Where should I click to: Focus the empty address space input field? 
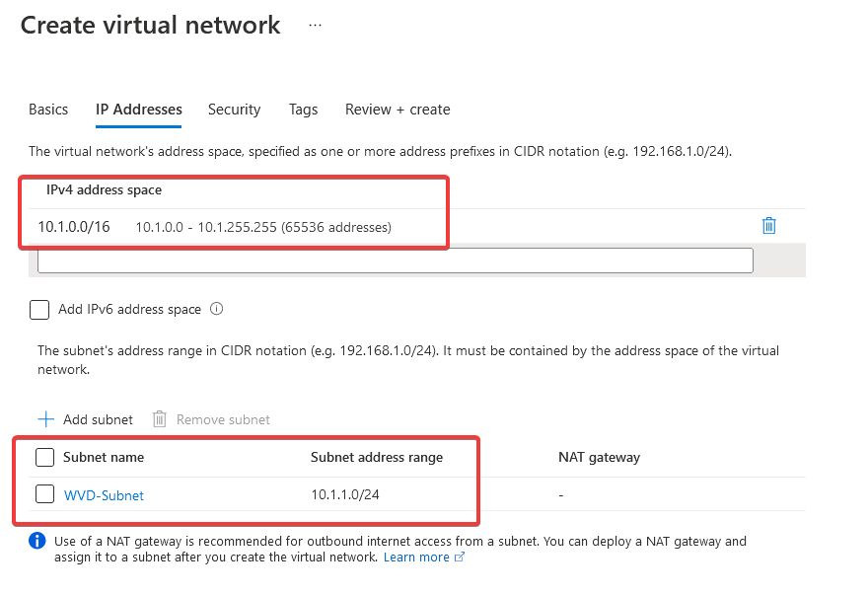pos(396,260)
